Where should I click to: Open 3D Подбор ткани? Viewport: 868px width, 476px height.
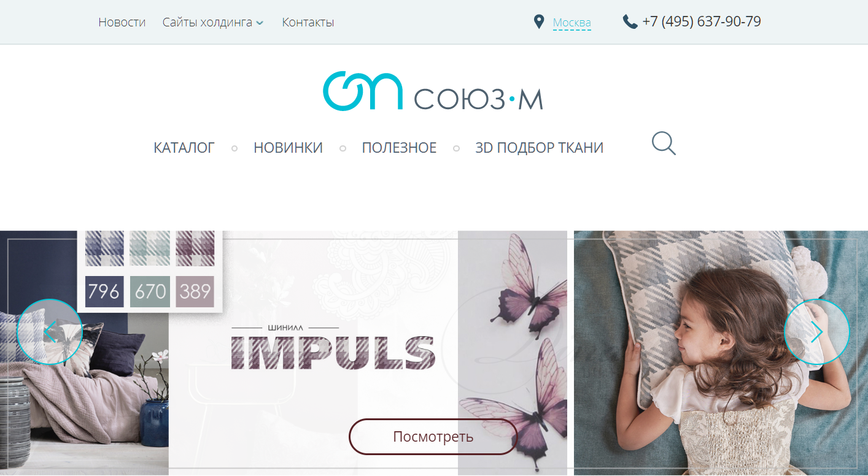539,148
